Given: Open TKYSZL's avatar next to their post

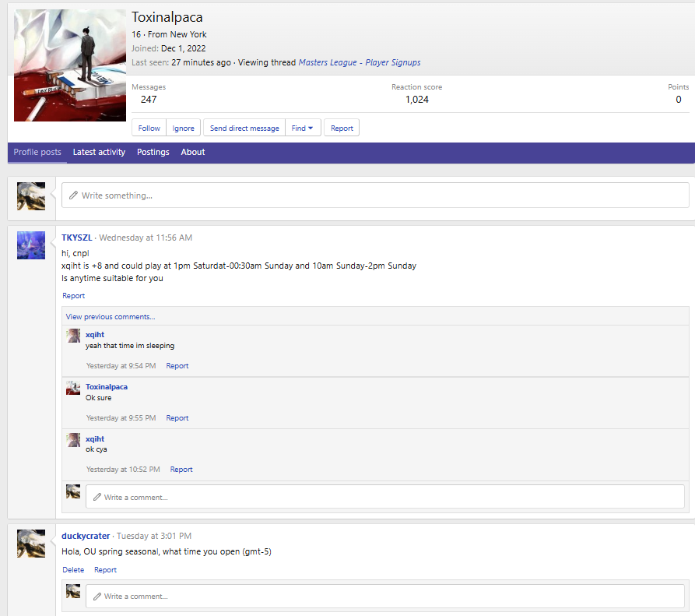Looking at the screenshot, I should coord(31,245).
